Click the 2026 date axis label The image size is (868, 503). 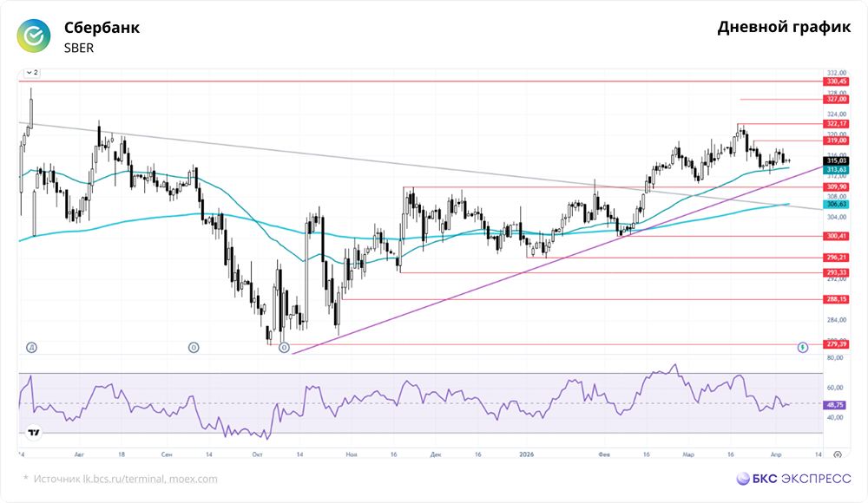click(527, 454)
